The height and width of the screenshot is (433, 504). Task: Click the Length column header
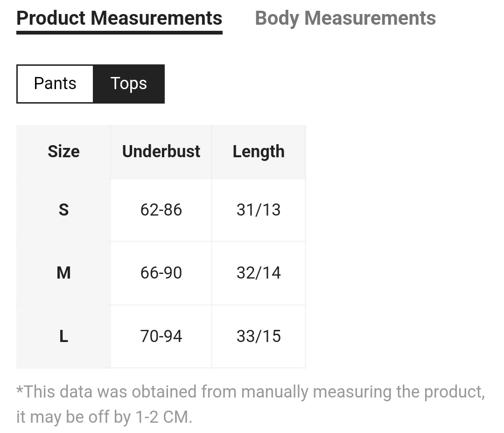coord(259,152)
